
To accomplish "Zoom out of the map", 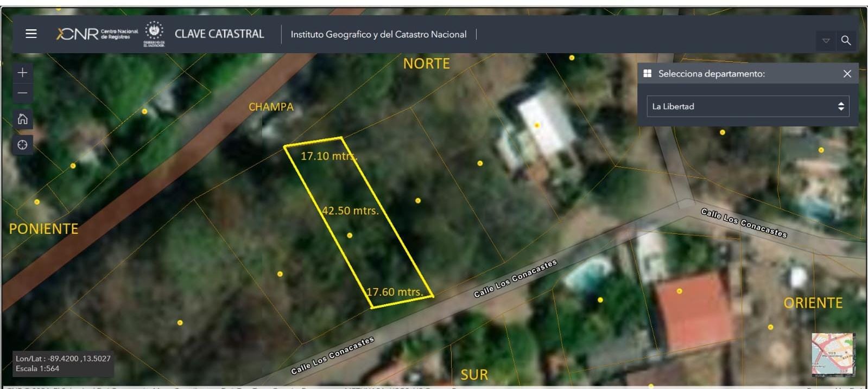I will pyautogui.click(x=22, y=93).
